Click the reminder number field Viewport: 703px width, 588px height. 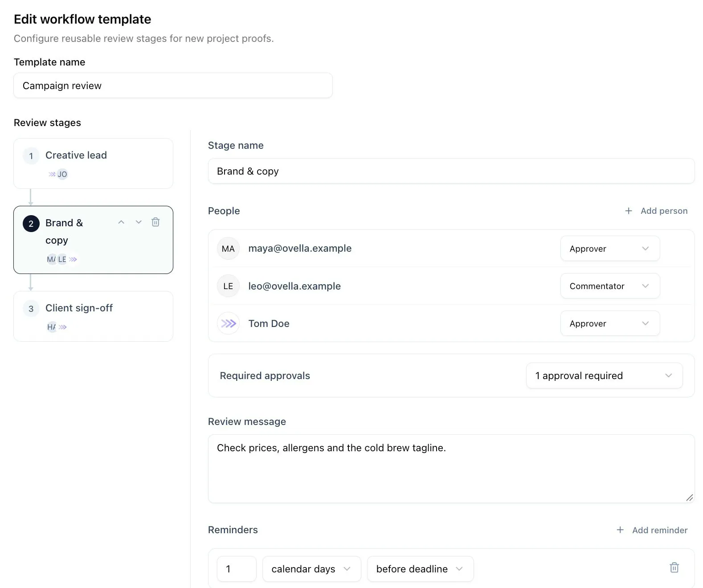[237, 569]
